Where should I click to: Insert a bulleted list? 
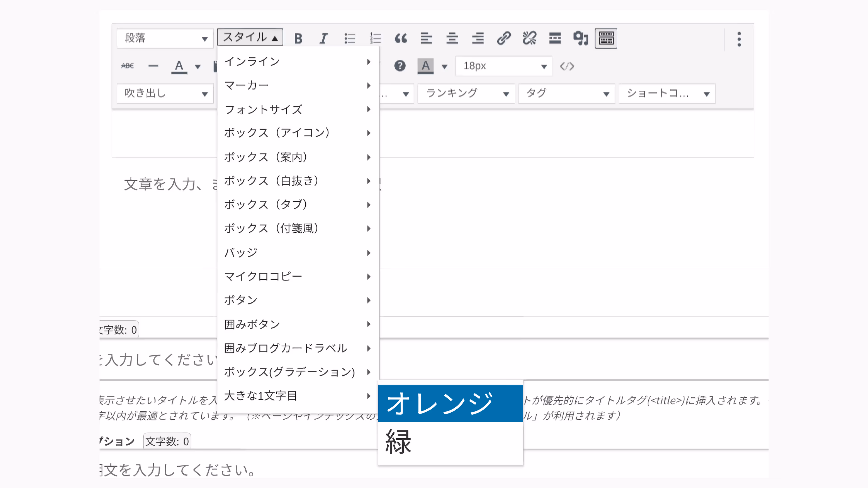tap(349, 38)
